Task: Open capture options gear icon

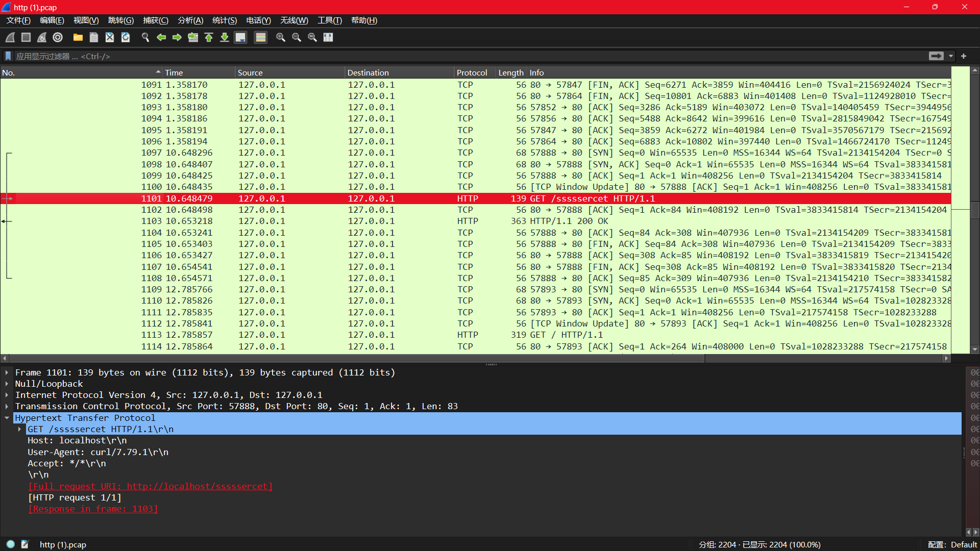Action: click(58, 37)
